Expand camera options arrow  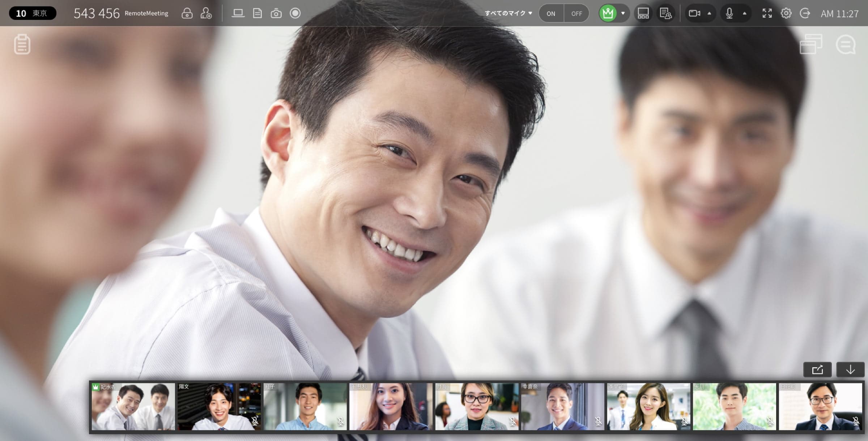click(709, 13)
